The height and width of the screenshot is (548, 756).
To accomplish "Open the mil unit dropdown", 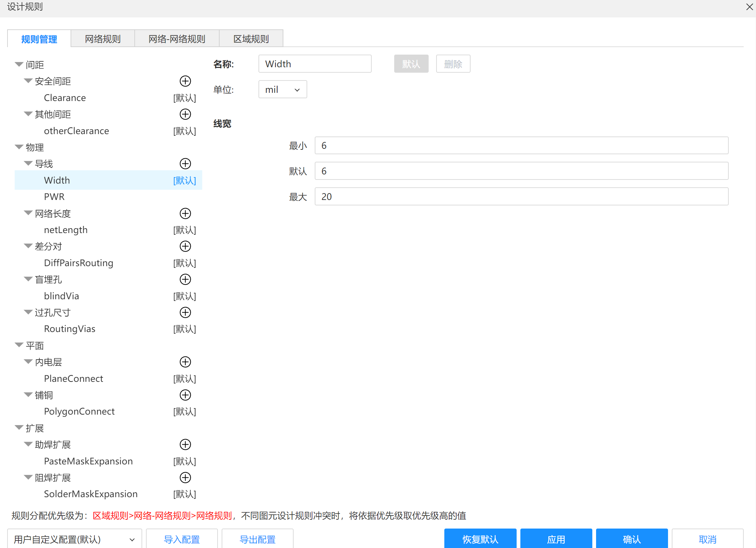I will tap(282, 90).
